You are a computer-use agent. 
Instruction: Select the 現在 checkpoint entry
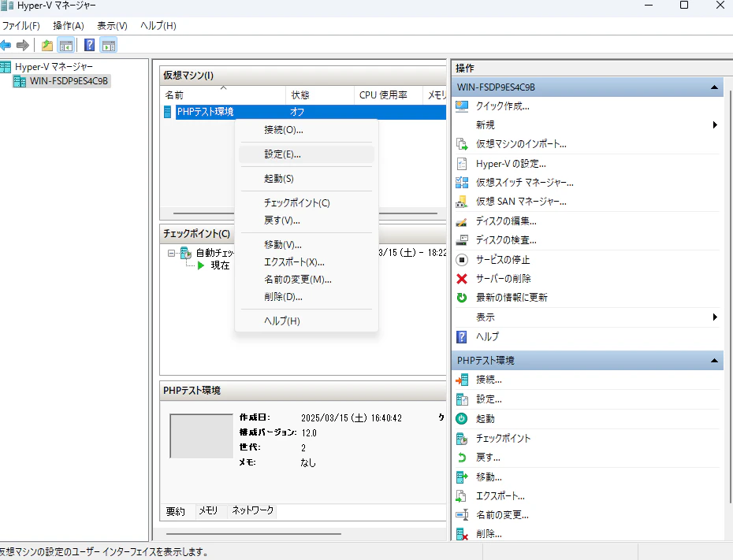(220, 265)
